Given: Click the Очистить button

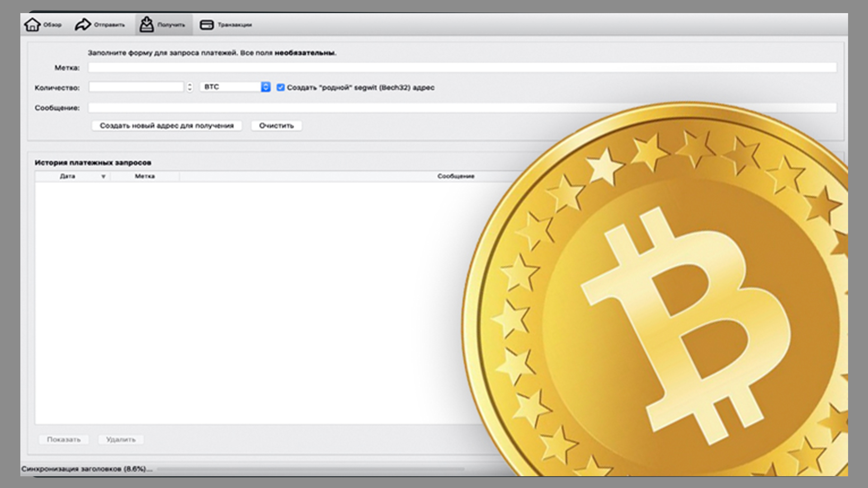Looking at the screenshot, I should coord(276,126).
